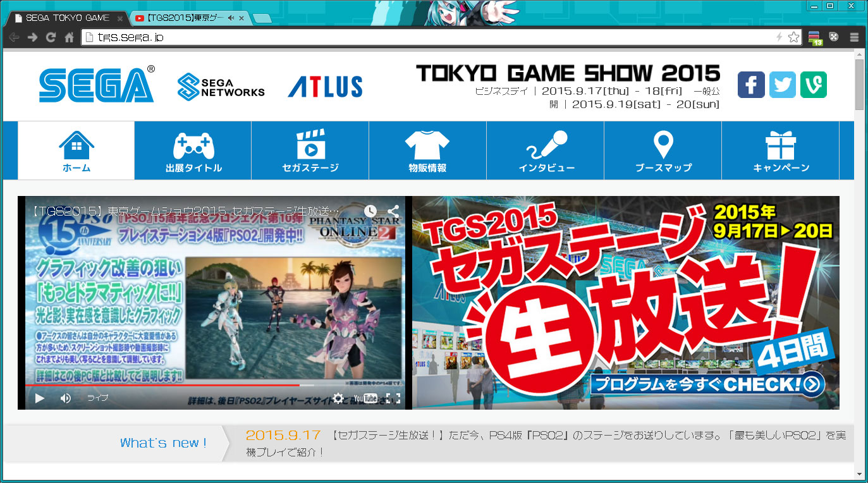The image size is (868, 483).
Task: Open the 物販情報 navigation tab
Action: (x=428, y=150)
